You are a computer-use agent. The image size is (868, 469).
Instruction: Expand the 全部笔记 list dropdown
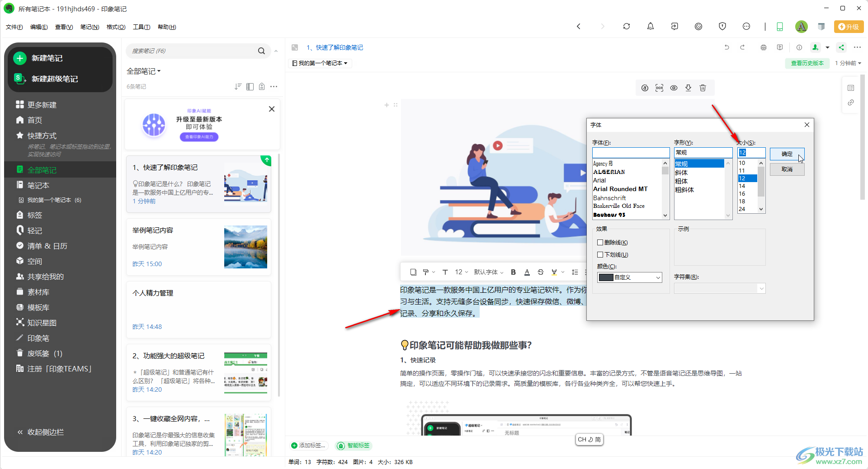tap(144, 71)
